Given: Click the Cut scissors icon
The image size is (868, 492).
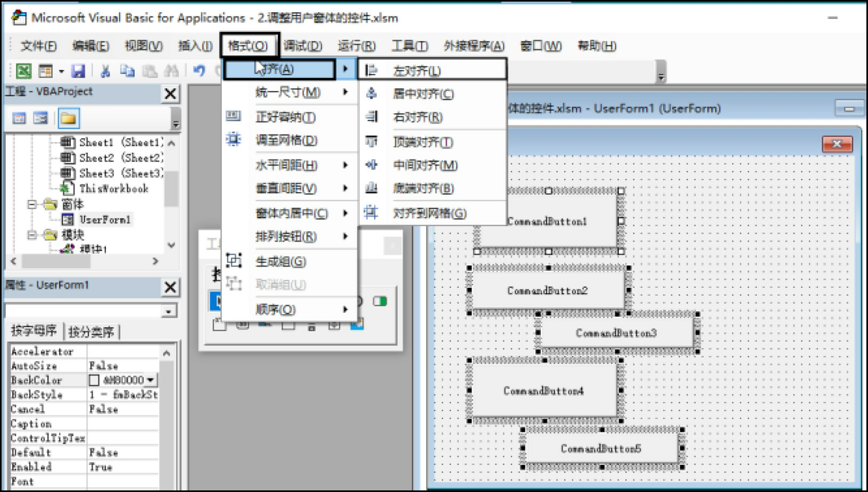Looking at the screenshot, I should (x=105, y=71).
